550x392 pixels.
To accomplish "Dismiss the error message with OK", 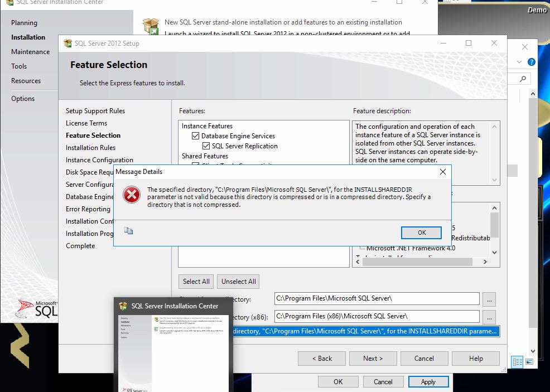I will tap(421, 233).
